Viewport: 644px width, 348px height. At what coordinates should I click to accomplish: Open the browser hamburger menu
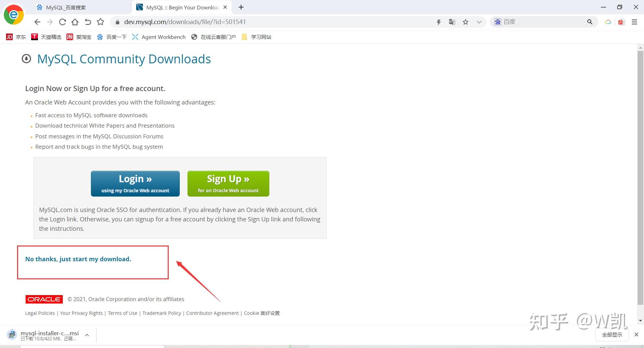pyautogui.click(x=634, y=22)
